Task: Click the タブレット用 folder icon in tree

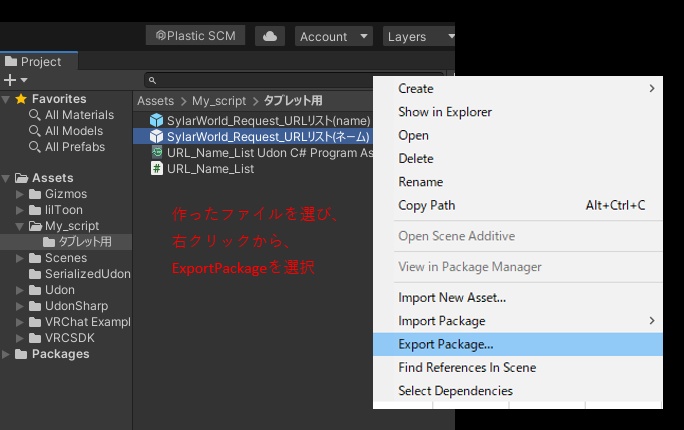Action: [x=49, y=242]
